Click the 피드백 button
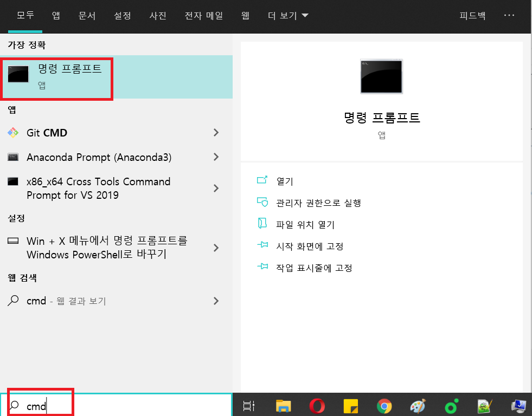 pos(472,16)
